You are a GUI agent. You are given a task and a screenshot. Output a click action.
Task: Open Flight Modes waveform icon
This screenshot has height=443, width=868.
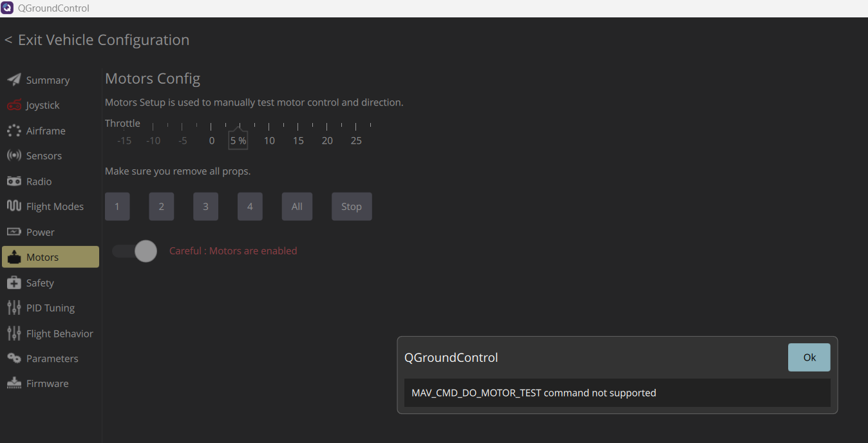[14, 206]
